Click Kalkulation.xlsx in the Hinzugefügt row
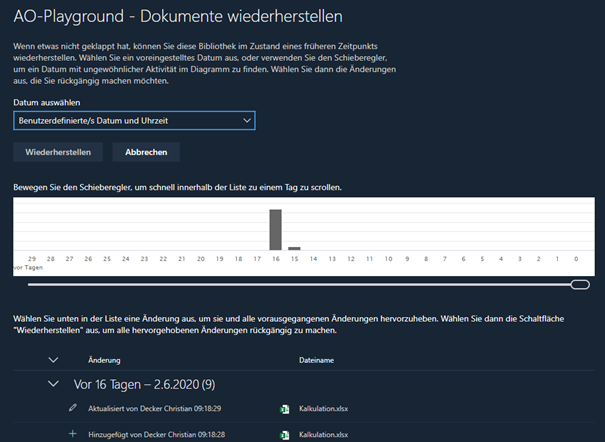Viewport: 605px width, 442px height. [x=323, y=435]
